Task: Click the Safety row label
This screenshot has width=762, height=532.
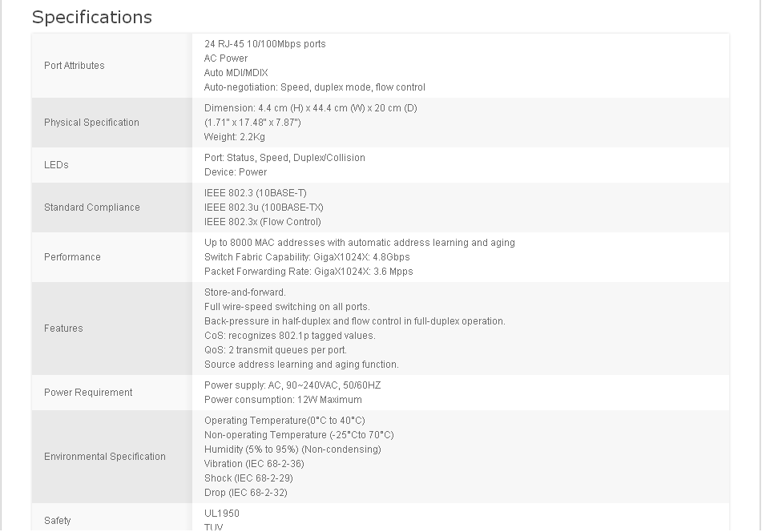Action: pos(57,521)
